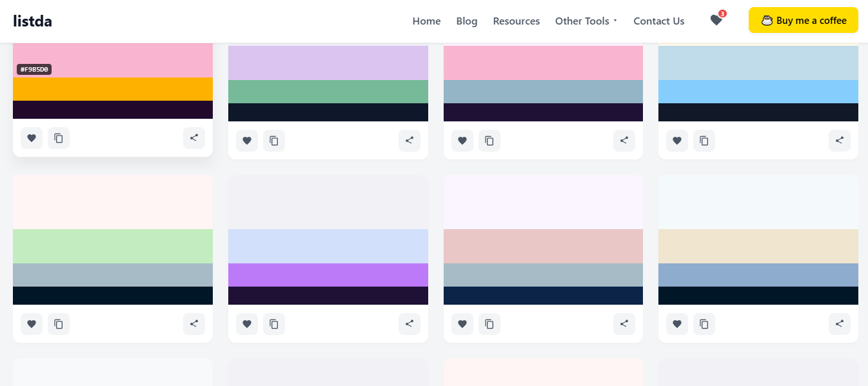Select the pale blue stripe above sky blue

tap(758, 63)
